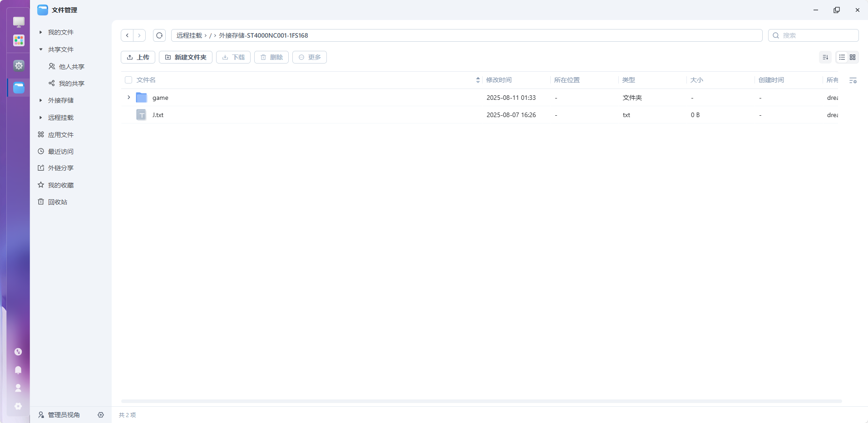Click the 所在位置 column header
This screenshot has height=423, width=868.
tap(567, 80)
